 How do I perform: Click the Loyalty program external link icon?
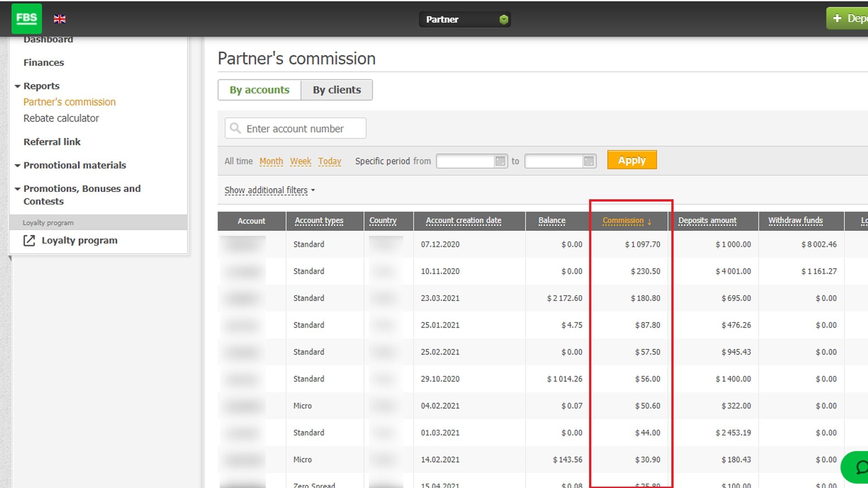pyautogui.click(x=29, y=240)
